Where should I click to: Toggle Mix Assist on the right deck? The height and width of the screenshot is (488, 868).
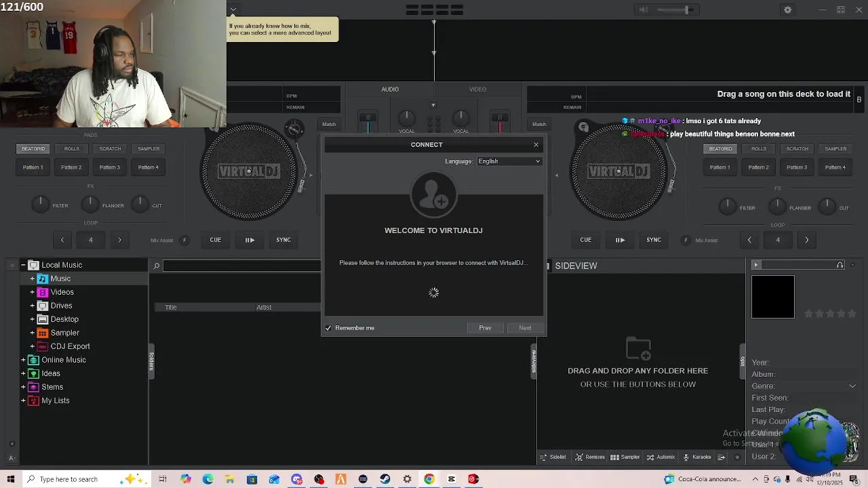[x=686, y=240]
